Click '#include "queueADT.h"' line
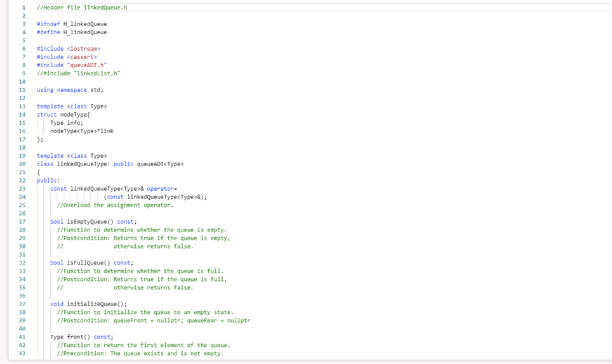The height and width of the screenshot is (364, 612). (72, 65)
